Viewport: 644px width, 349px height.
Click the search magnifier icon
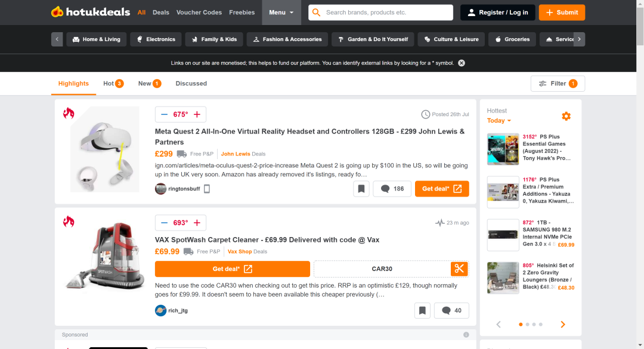pyautogui.click(x=316, y=13)
